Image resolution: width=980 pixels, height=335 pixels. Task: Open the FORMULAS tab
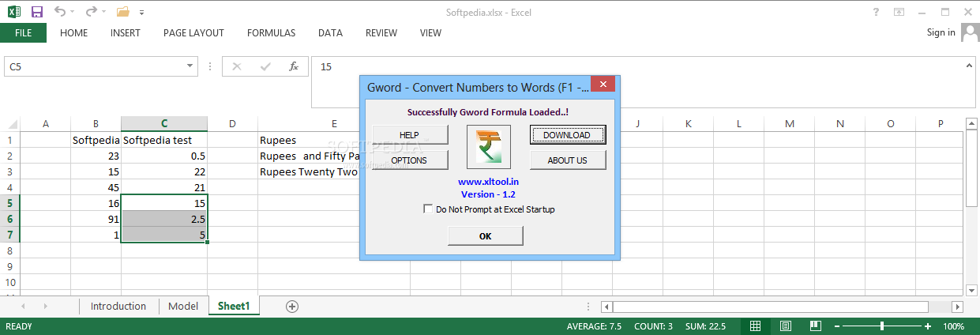coord(271,33)
